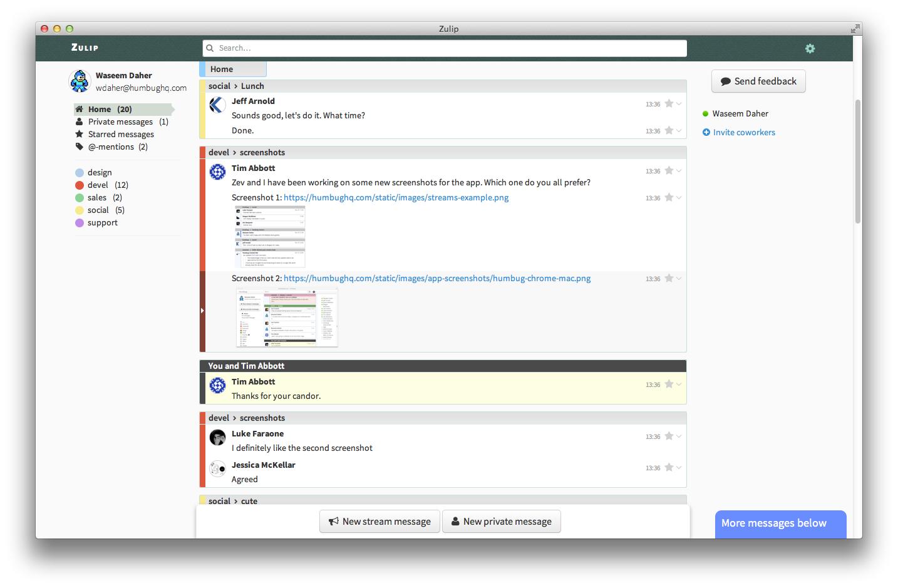
Task: Click the search magnifier icon
Action: click(x=210, y=48)
